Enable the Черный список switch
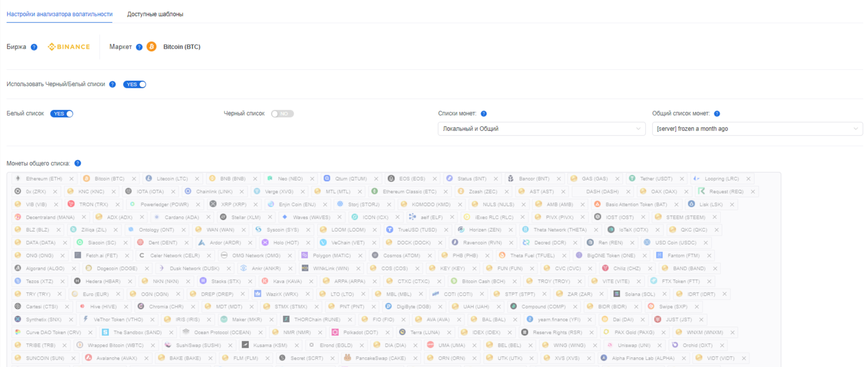This screenshot has width=868, height=367. tap(282, 114)
